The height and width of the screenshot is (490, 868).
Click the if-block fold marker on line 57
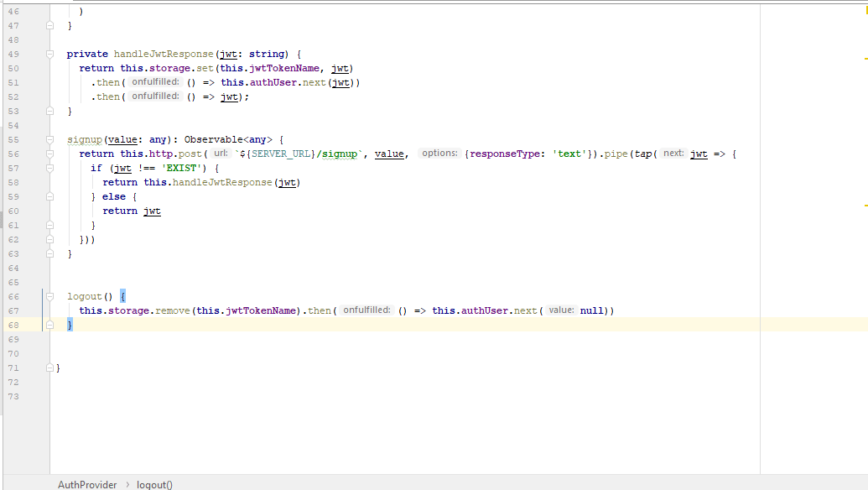(x=50, y=168)
